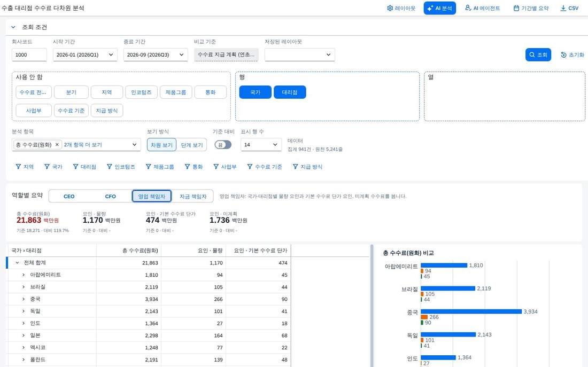This screenshot has height=367, width=588.
Task: Click the 조회 search button
Action: tap(538, 54)
